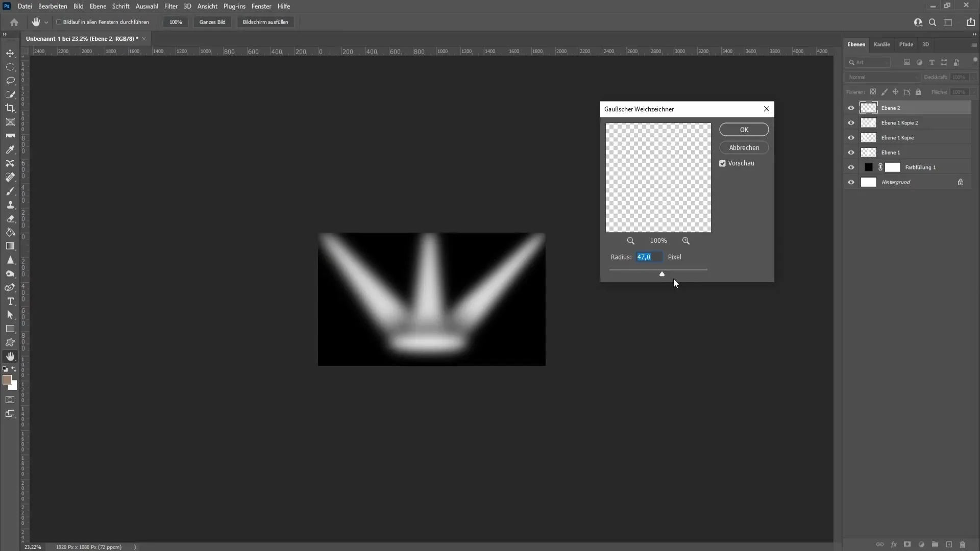Open the layer filter Art dropdown
Viewport: 980px width, 551px height.
point(868,62)
